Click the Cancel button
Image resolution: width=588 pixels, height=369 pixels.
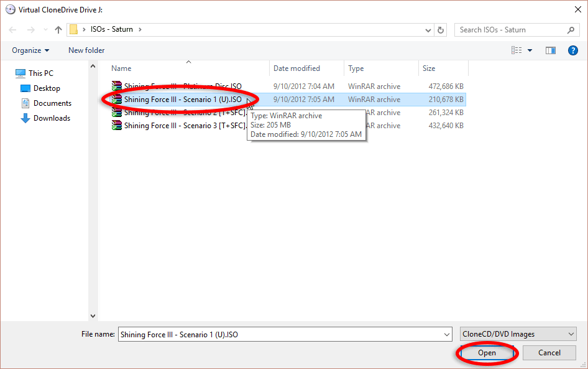coord(549,353)
